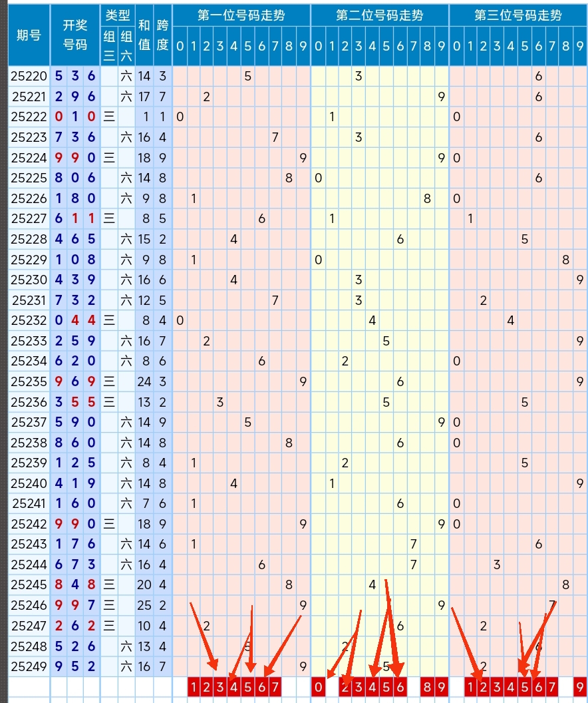Image resolution: width=588 pixels, height=703 pixels.
Task: Click 和值 20 in row 25245
Action: coord(144,585)
